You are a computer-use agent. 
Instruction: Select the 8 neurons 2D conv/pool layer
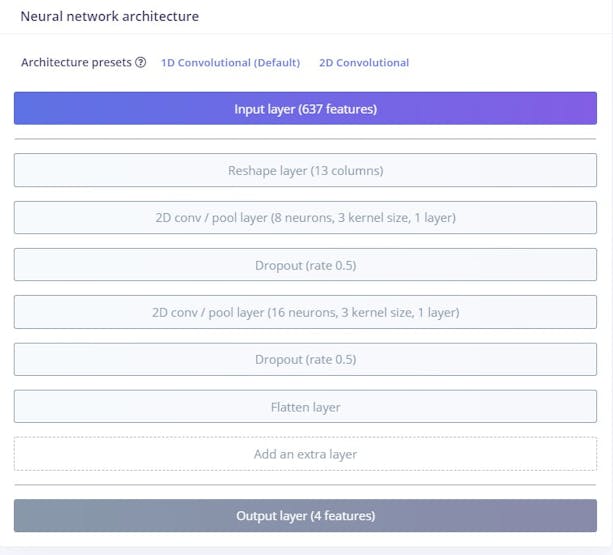point(305,218)
